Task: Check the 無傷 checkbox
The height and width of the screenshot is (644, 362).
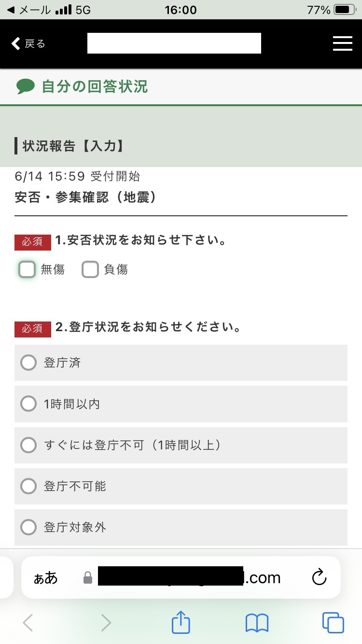Action: (27, 269)
